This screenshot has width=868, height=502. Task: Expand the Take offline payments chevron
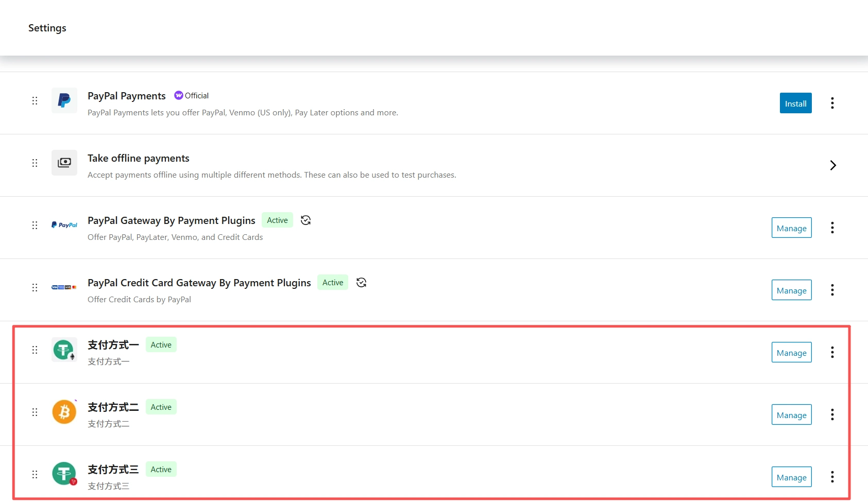pos(832,165)
